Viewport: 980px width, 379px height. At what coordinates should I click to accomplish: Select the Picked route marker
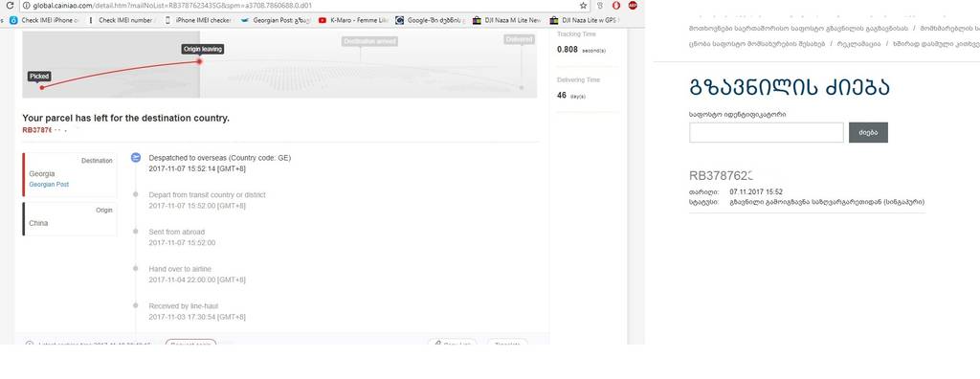click(x=38, y=77)
